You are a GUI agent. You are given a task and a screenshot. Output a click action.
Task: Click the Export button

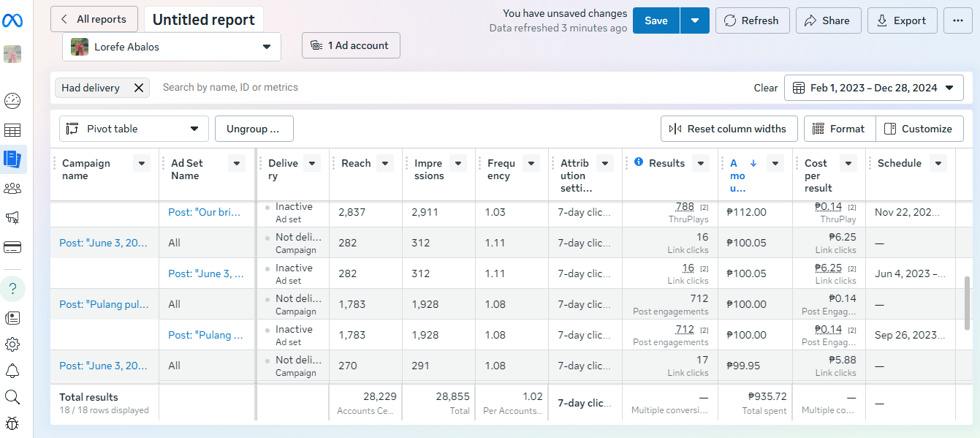(x=902, y=20)
